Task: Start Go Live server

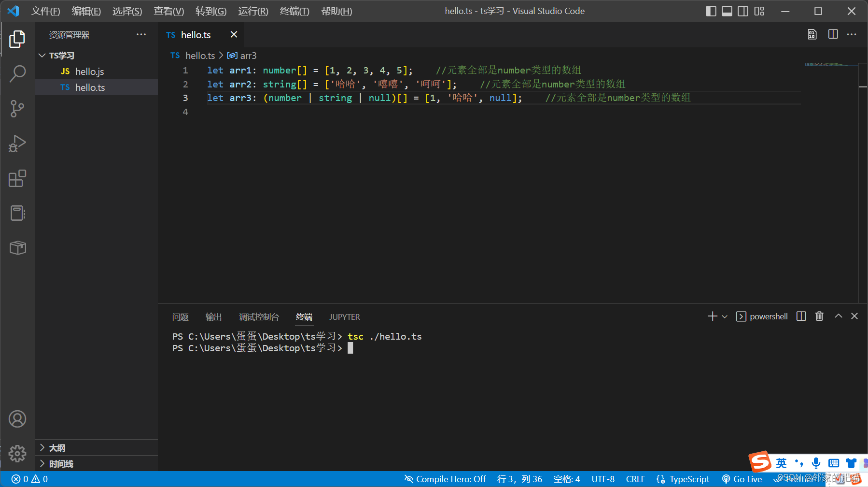Action: click(x=742, y=479)
